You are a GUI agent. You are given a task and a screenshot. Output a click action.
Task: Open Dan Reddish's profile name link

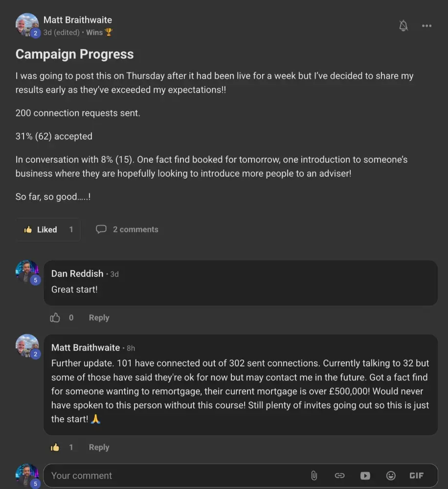tap(77, 274)
